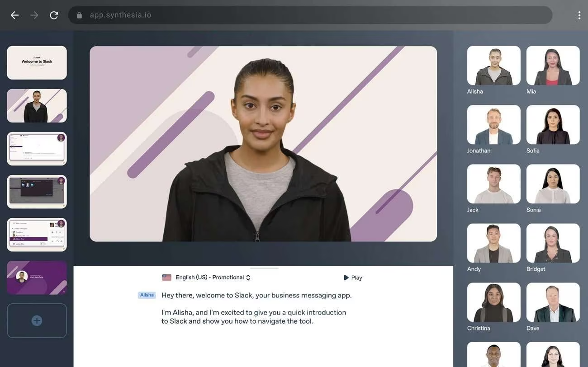Click the browser back arrow
This screenshot has height=367, width=588.
pyautogui.click(x=14, y=15)
